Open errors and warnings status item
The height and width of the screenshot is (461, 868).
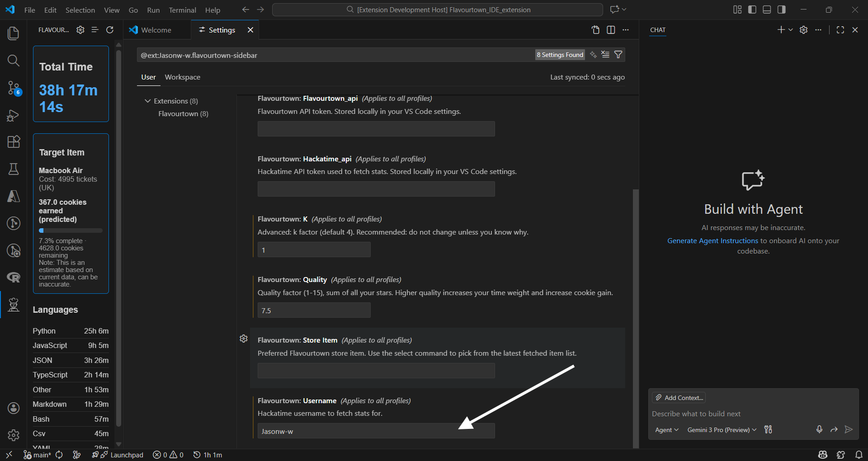point(168,455)
